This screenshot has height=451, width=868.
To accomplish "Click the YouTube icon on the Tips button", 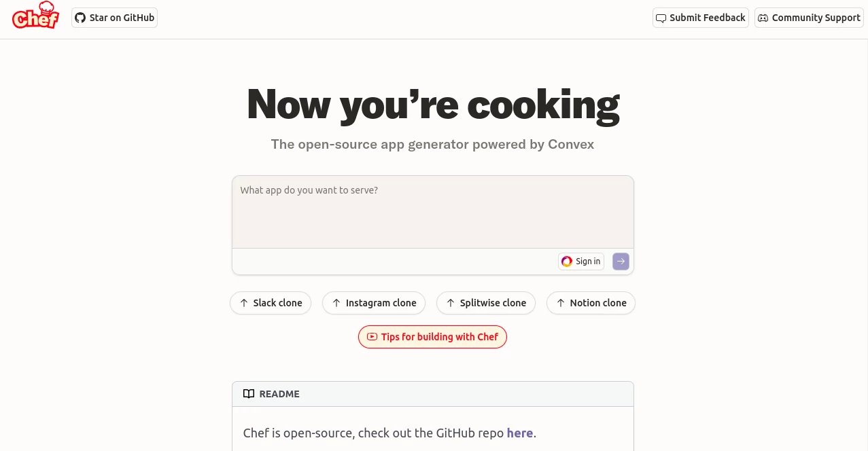I will pyautogui.click(x=372, y=336).
